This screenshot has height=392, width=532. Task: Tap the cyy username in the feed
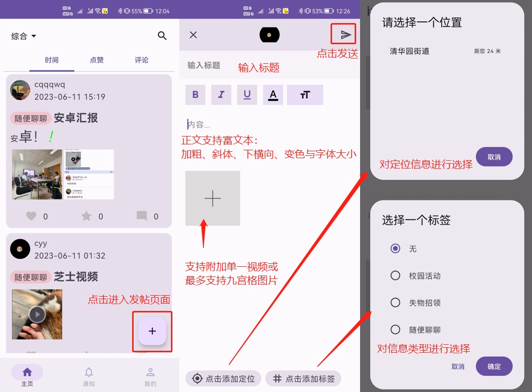(x=41, y=244)
